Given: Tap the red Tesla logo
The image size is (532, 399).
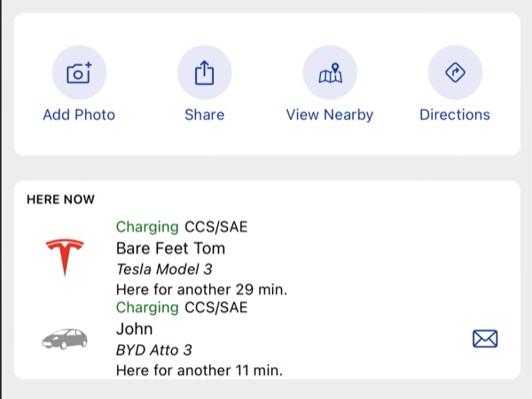Looking at the screenshot, I should [65, 257].
